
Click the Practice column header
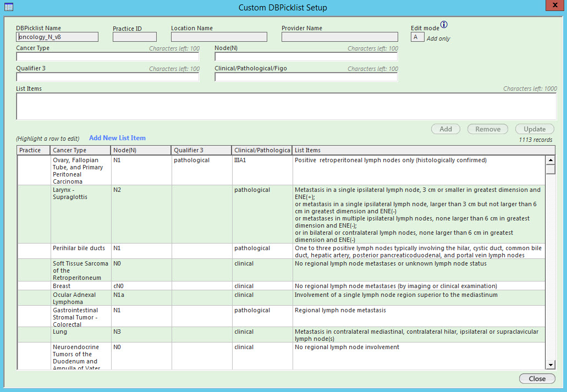click(x=34, y=150)
